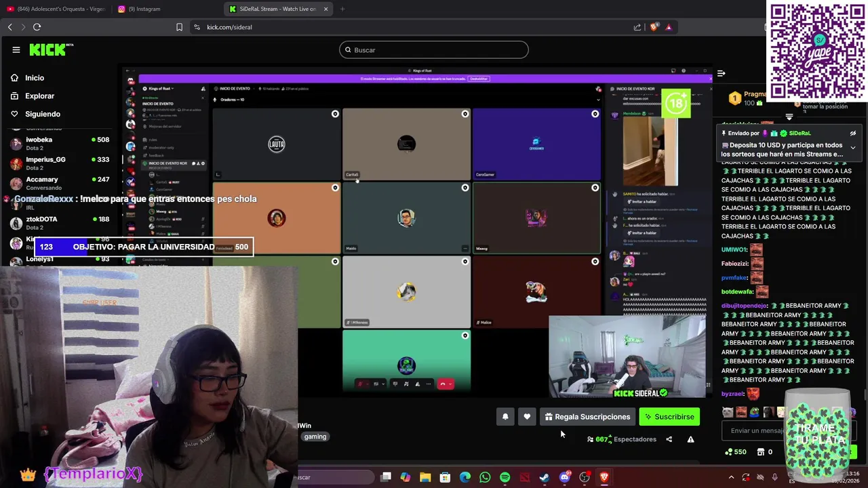This screenshot has width=868, height=488.
Task: Share page from the address bar
Action: (637, 27)
